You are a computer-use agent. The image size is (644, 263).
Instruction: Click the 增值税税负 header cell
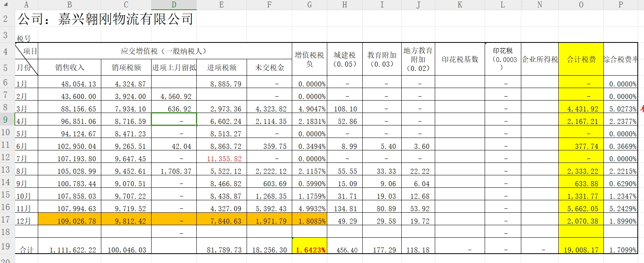point(309,59)
